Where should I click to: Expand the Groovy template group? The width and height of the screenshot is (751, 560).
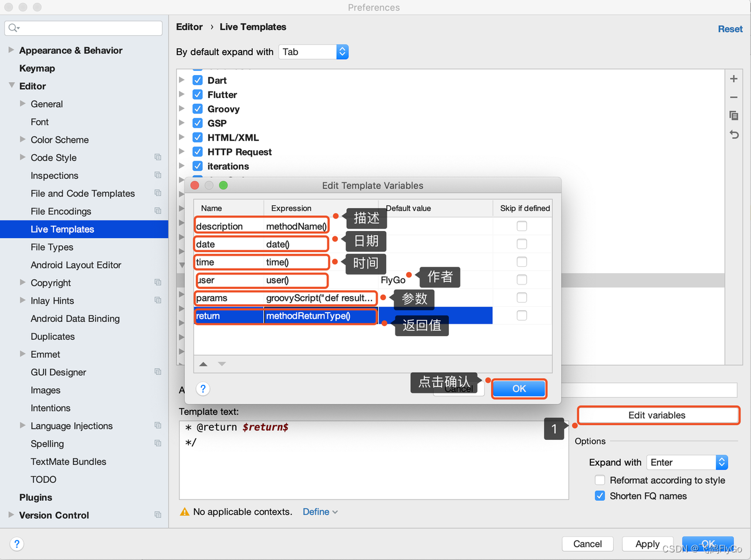(182, 108)
